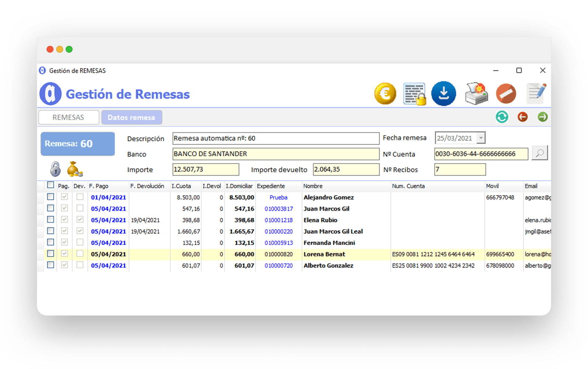Open expediente link 010003817
Viewport: 588px width, 369px height.
[x=279, y=209]
